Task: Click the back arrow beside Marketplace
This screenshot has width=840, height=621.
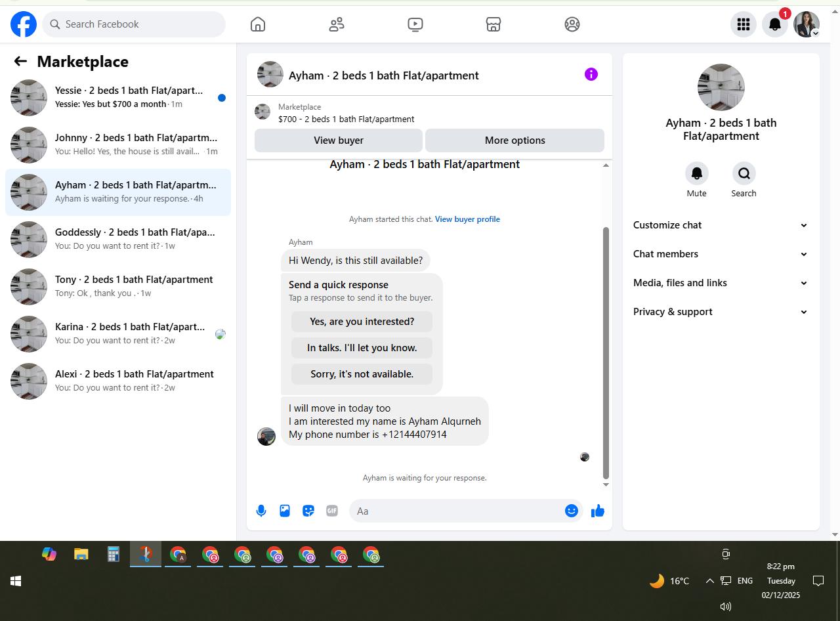Action: coord(20,61)
